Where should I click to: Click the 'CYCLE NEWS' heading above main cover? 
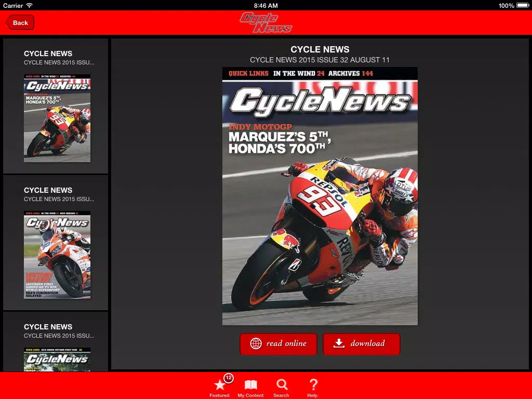pos(320,49)
